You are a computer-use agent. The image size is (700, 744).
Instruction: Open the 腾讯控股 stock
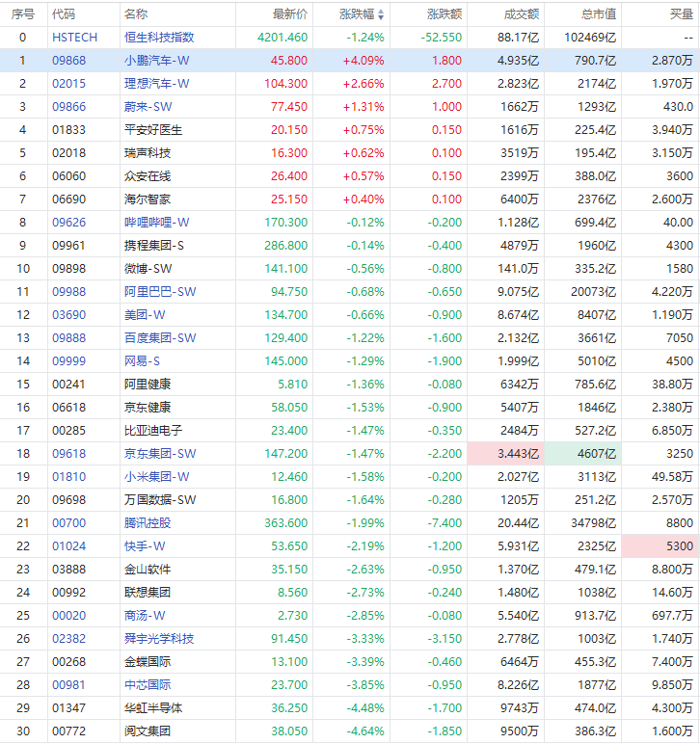click(x=148, y=523)
